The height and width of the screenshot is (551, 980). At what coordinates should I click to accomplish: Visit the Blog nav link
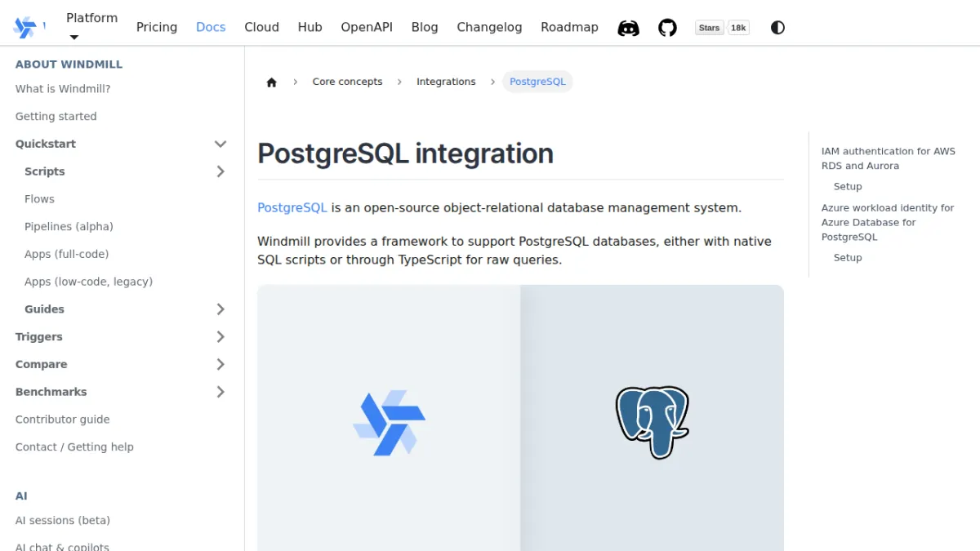click(425, 27)
